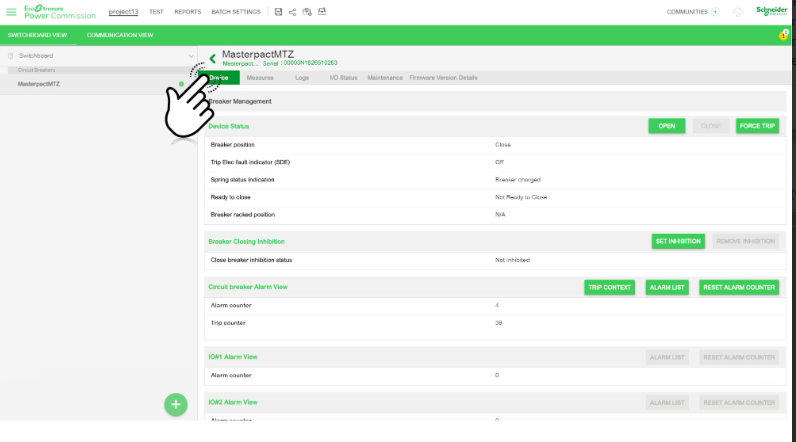The width and height of the screenshot is (796, 442).
Task: Select the I/O Status tab
Action: 344,78
